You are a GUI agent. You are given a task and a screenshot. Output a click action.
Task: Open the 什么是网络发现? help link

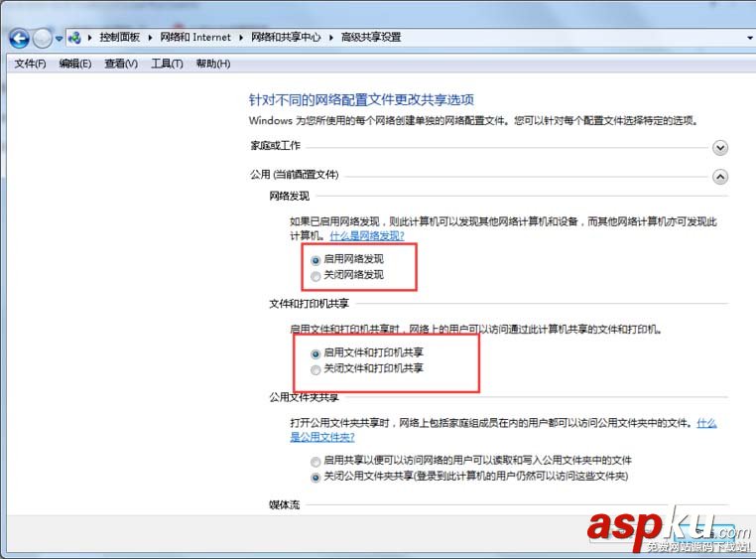367,236
